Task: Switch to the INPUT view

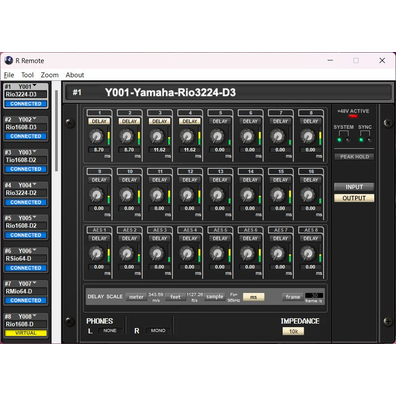Action: (x=354, y=187)
